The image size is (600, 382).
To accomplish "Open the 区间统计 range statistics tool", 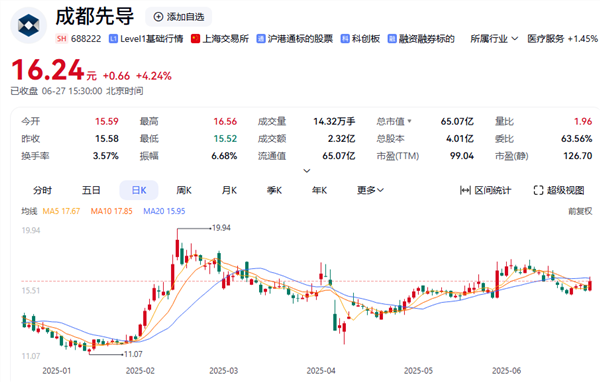I will 485,190.
